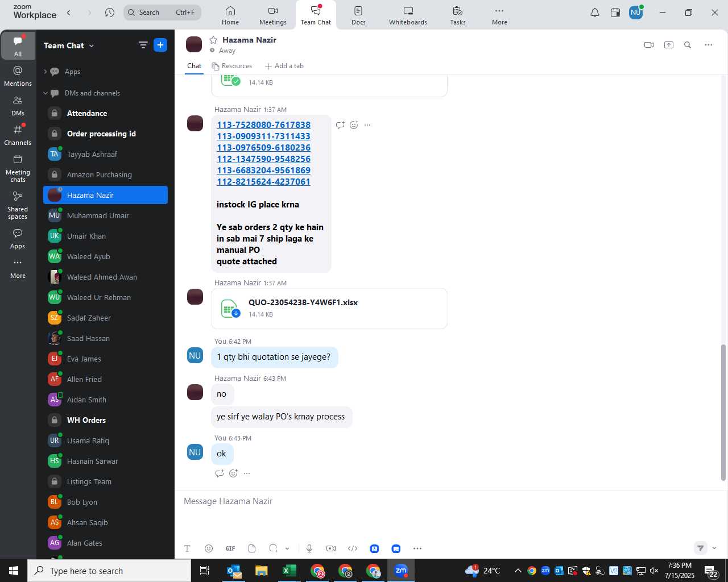
Task: Open chat header more options ellipsis
Action: click(x=708, y=45)
